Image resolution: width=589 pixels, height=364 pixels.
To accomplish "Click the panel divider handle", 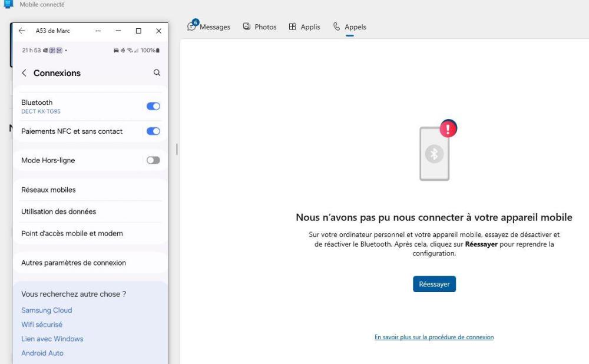I will pos(177,150).
